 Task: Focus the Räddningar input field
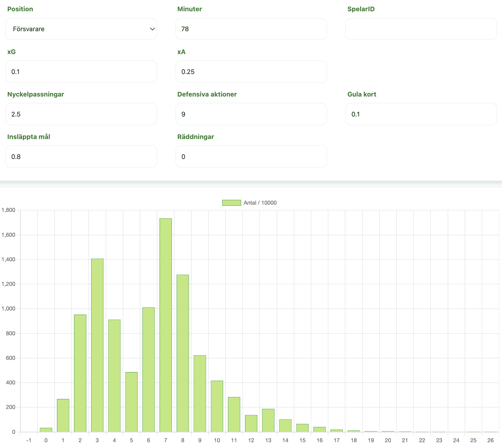pyautogui.click(x=251, y=157)
